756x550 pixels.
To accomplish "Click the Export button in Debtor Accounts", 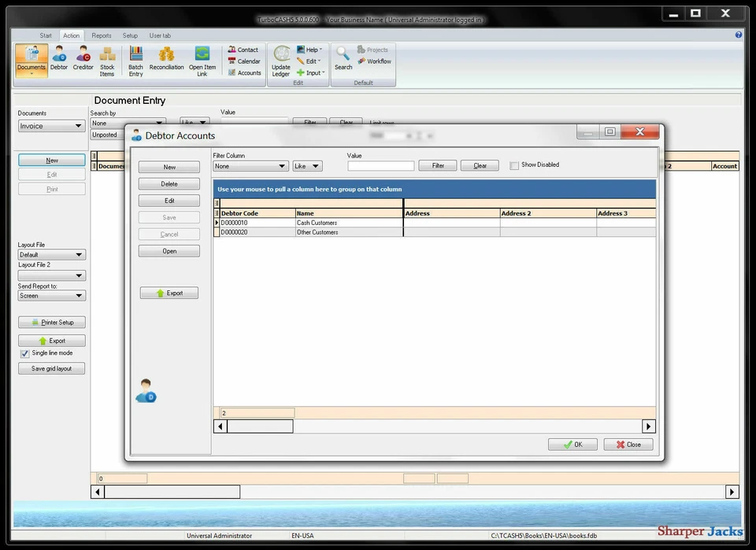I will click(169, 292).
